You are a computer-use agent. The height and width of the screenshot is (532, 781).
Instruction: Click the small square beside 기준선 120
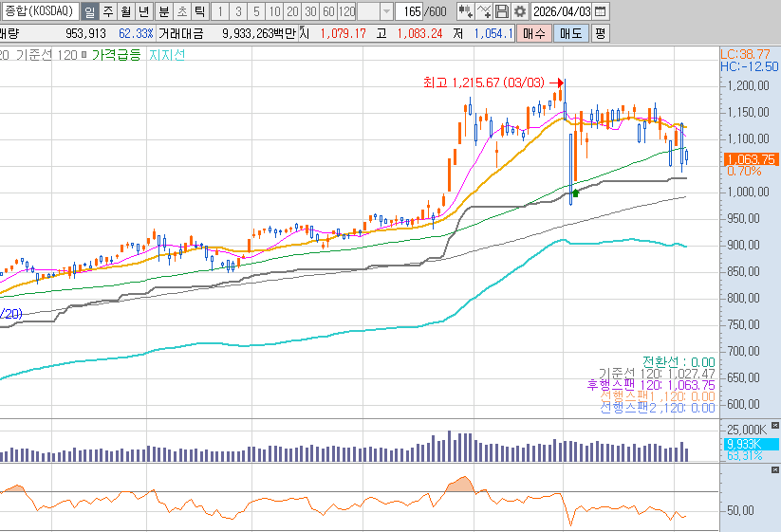84,54
